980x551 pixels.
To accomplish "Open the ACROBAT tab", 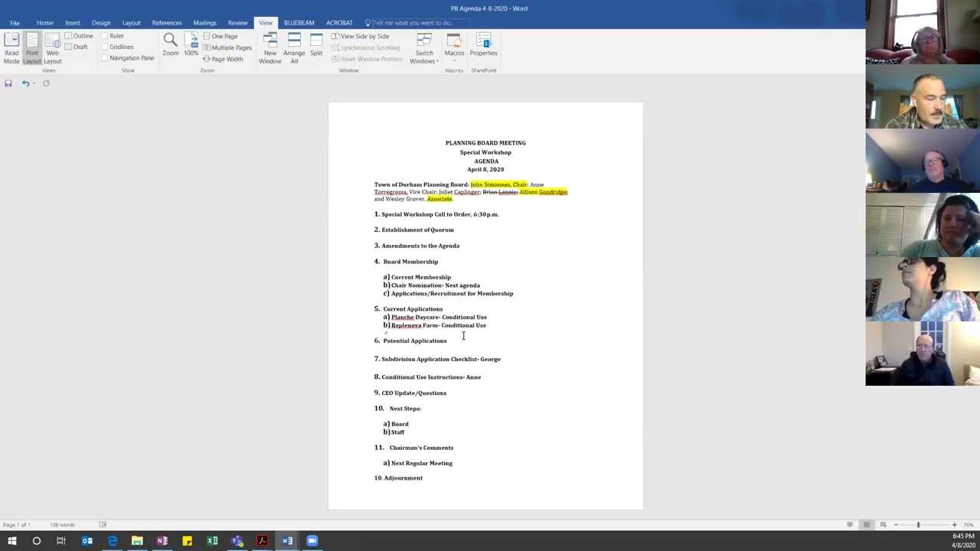I will (339, 23).
